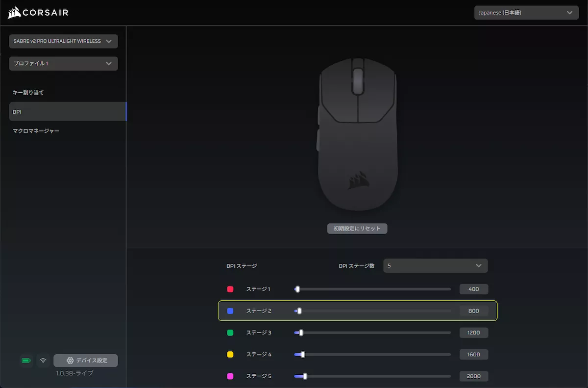Open the Japanese language dropdown
The image size is (588, 388).
click(x=526, y=13)
